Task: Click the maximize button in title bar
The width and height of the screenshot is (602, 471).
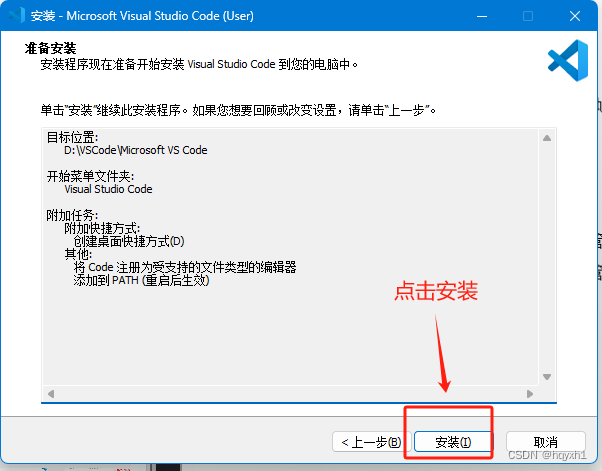Action: [528, 16]
